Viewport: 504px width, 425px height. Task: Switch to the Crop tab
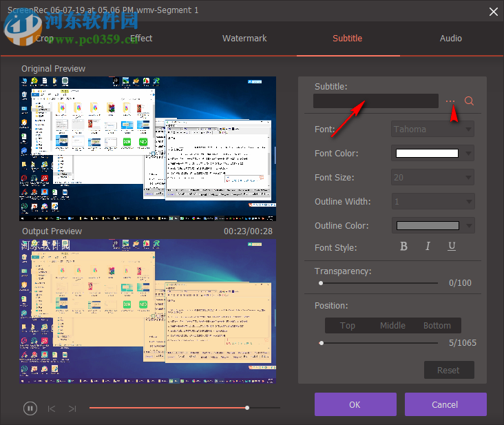coord(44,39)
